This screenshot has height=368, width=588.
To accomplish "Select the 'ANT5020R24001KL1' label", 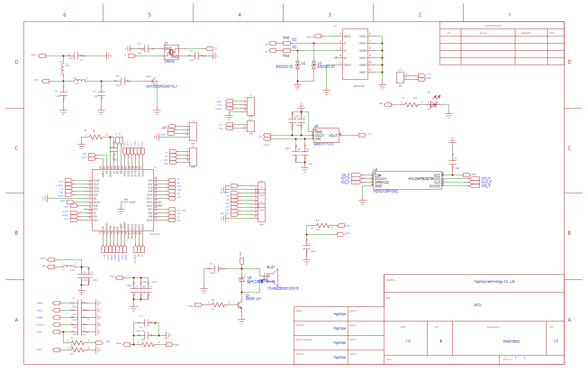I will pyautogui.click(x=162, y=86).
